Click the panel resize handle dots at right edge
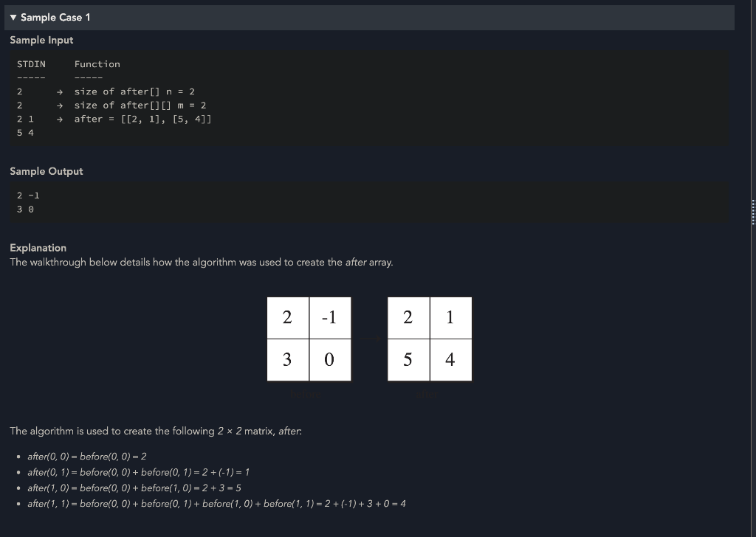 (x=752, y=212)
